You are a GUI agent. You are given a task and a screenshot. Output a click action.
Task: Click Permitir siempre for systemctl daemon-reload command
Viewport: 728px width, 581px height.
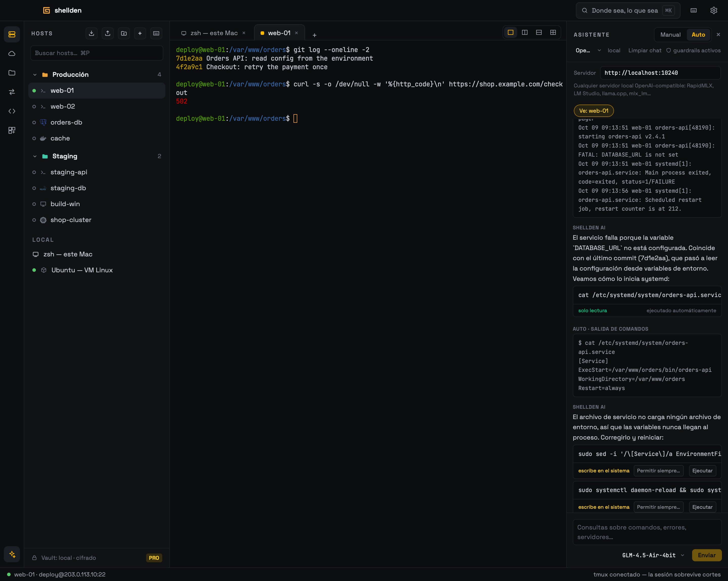pos(658,507)
